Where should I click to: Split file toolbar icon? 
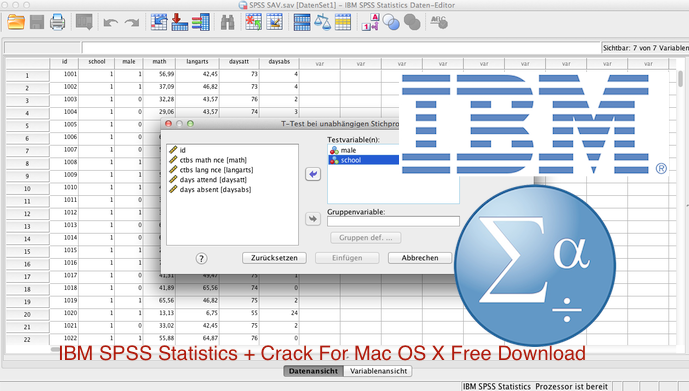coord(302,22)
